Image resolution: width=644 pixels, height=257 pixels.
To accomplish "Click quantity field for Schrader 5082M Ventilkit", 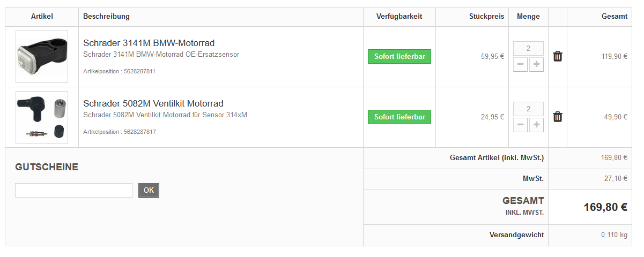I will click(x=529, y=109).
